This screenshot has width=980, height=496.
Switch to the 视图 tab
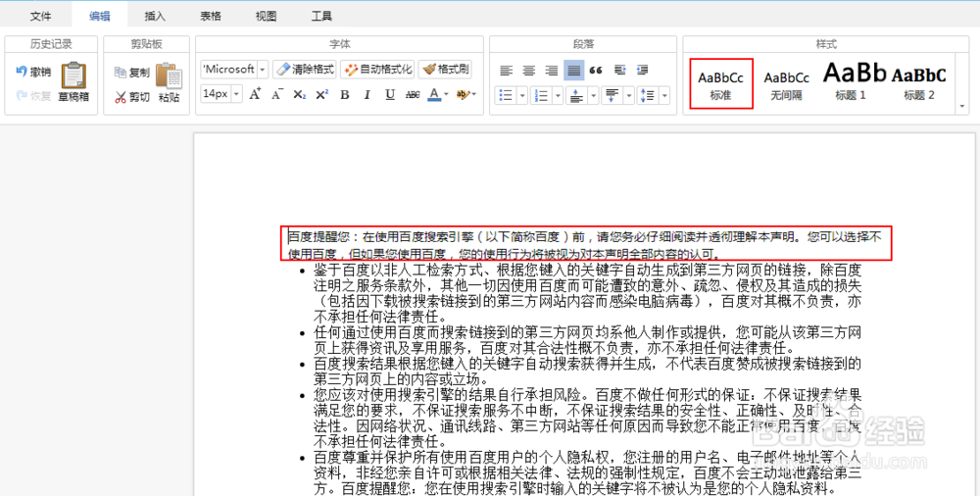267,16
